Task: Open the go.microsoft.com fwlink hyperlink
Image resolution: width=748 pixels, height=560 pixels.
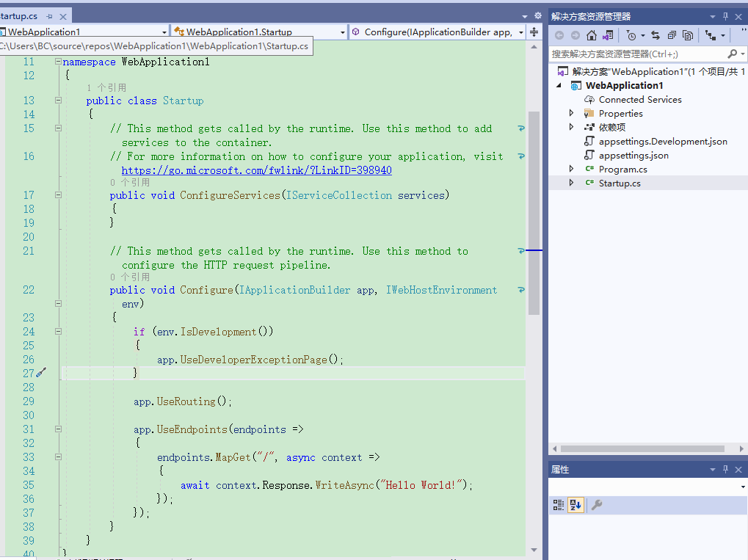Action: click(257, 170)
